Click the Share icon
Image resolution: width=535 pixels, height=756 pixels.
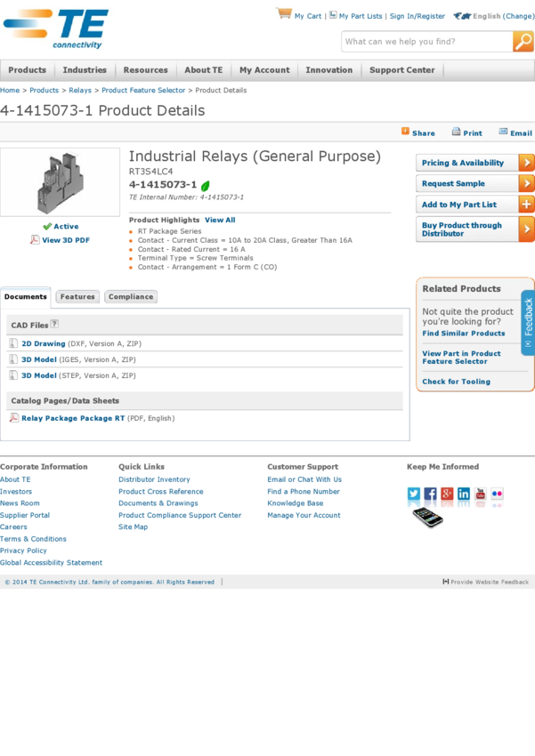405,131
